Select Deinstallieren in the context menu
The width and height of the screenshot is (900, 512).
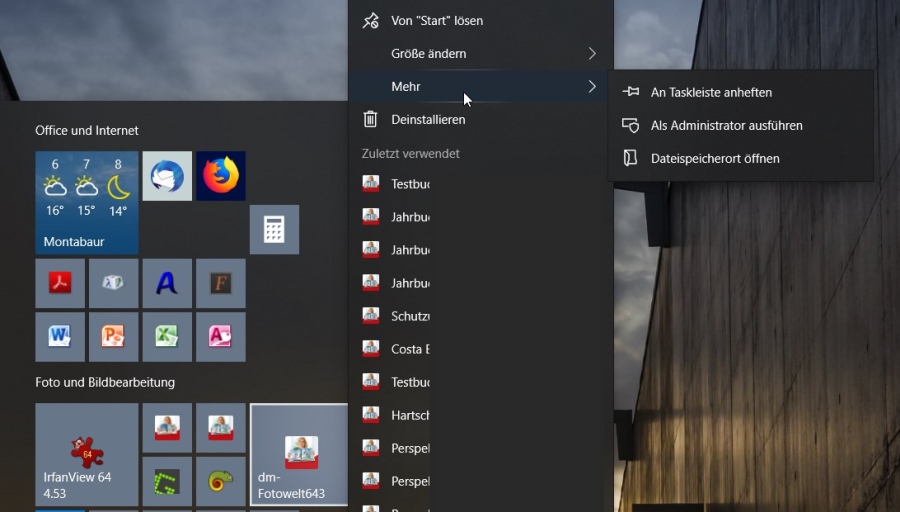coord(481,119)
